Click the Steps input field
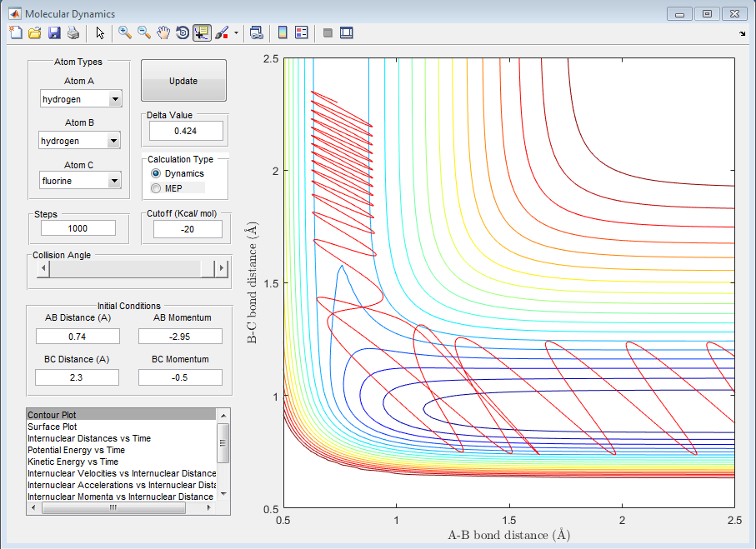 [x=78, y=228]
